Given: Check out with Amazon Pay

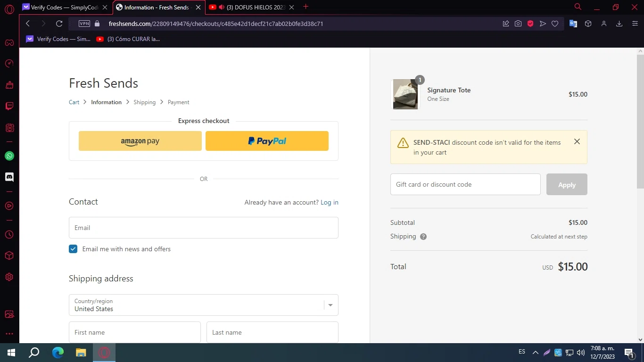Looking at the screenshot, I should coord(140,141).
